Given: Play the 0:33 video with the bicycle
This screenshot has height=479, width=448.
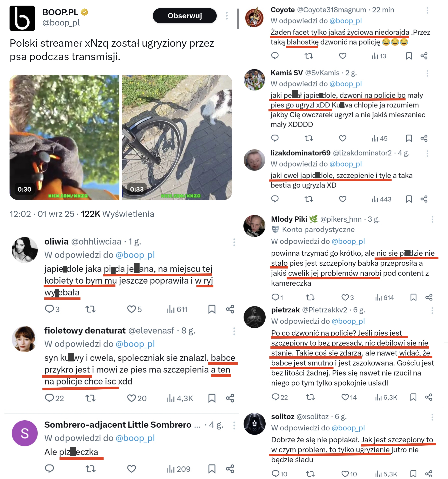Looking at the screenshot, I should [x=177, y=137].
